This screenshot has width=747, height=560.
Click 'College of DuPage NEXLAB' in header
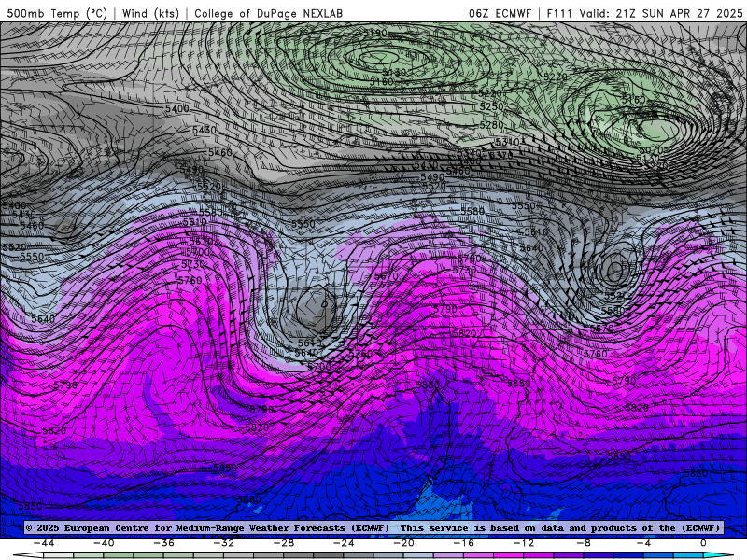click(x=269, y=13)
